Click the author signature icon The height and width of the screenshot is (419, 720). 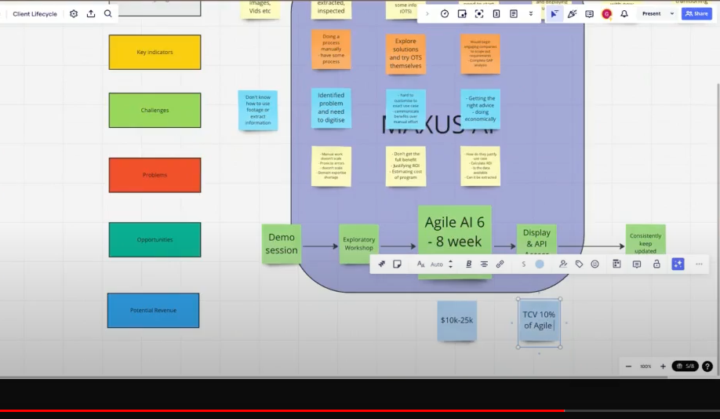point(563,264)
